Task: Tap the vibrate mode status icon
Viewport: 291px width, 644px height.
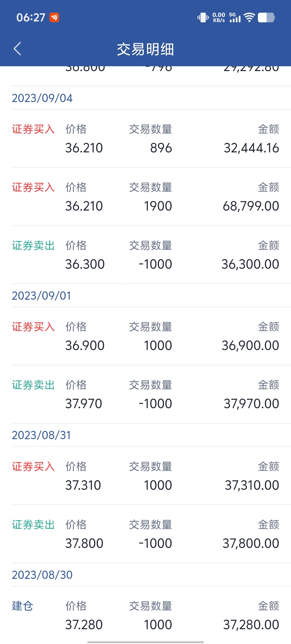Action: point(203,18)
